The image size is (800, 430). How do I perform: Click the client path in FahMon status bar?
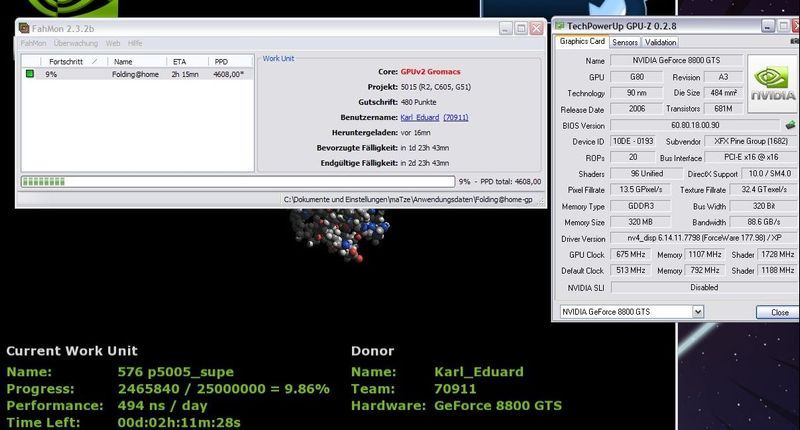coord(408,199)
